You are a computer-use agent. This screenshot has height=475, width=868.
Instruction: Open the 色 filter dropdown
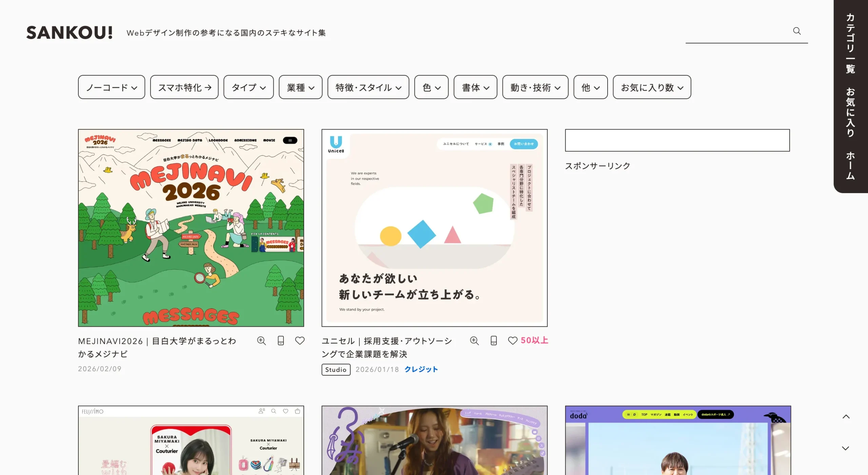click(431, 87)
